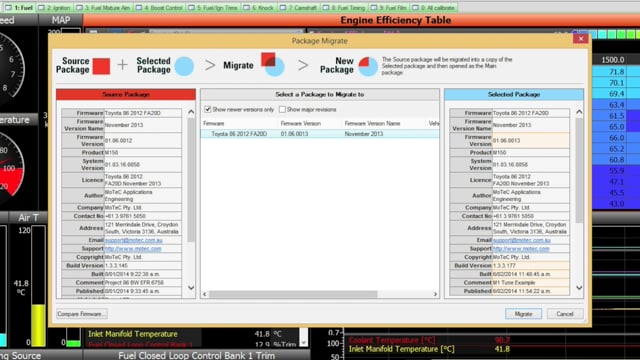Click Engine Efficiency Table title bar

click(x=396, y=20)
